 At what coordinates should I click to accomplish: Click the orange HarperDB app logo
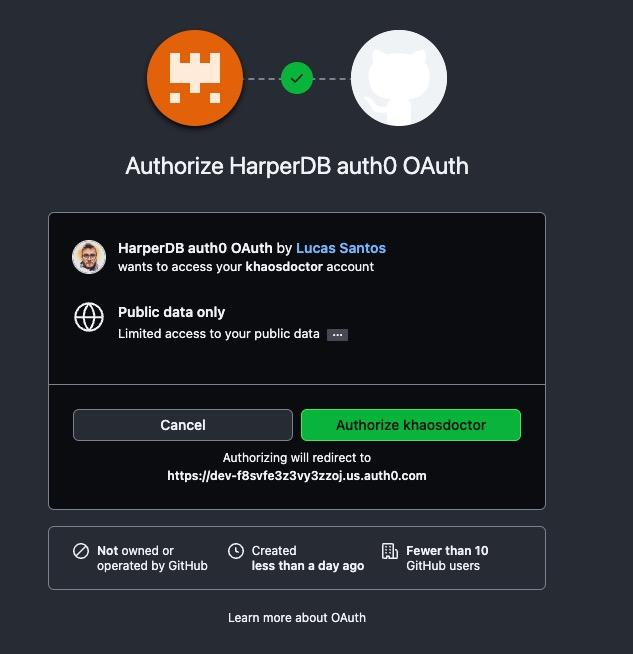(195, 78)
